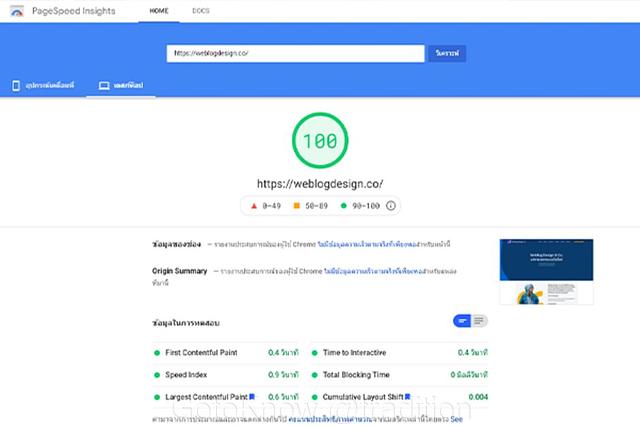Click the blue analyze button

pyautogui.click(x=447, y=53)
